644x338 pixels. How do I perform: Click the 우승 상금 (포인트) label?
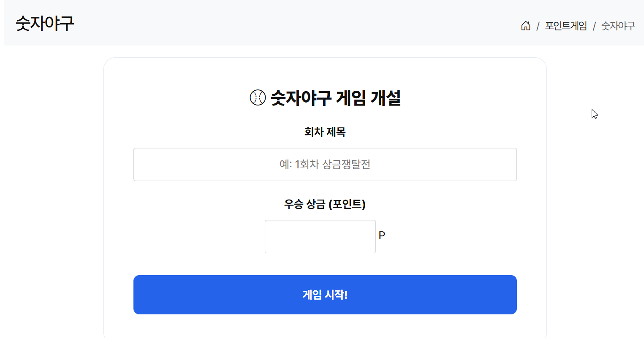pyautogui.click(x=325, y=204)
